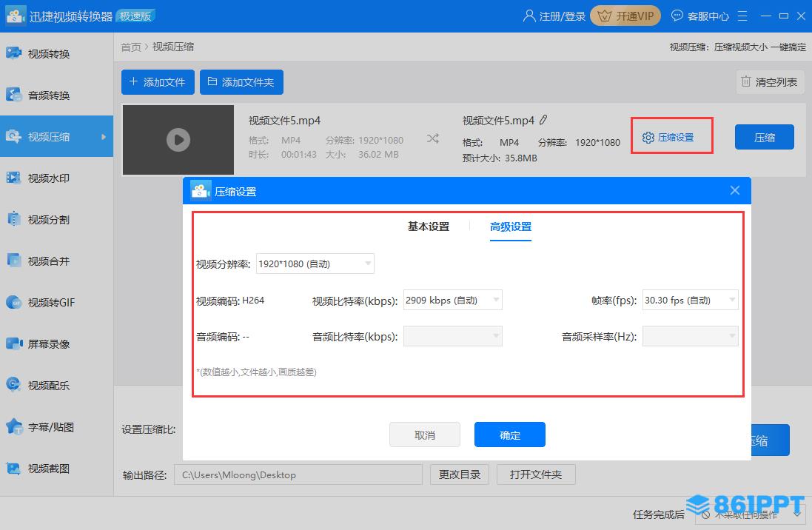This screenshot has height=530, width=812.
Task: Click the 添加文件 button
Action: point(158,82)
